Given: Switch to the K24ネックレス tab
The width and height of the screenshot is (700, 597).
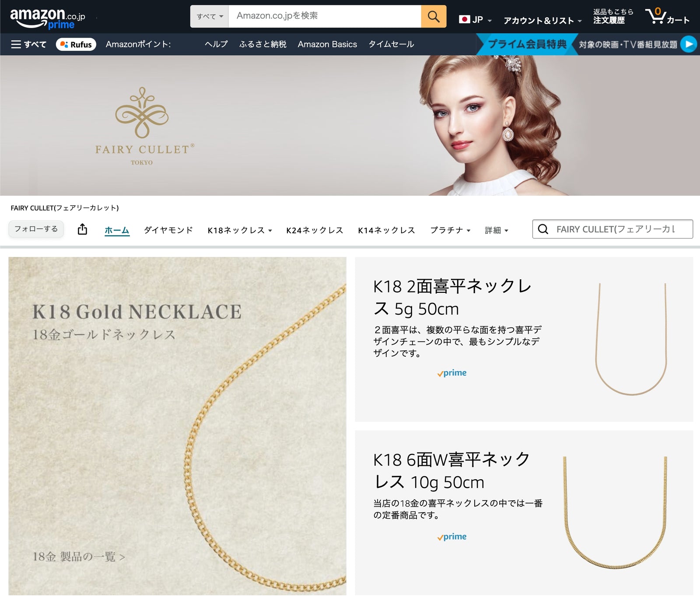Looking at the screenshot, I should tap(315, 230).
